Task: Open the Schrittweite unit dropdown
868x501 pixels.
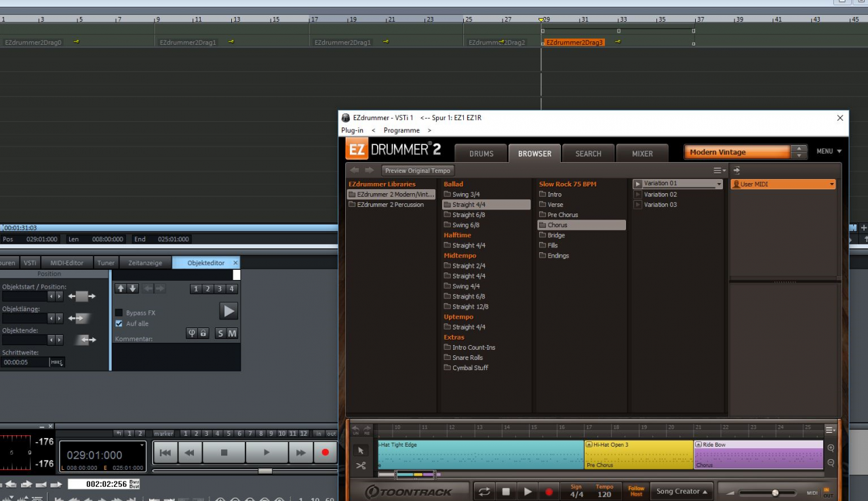Action: (57, 362)
